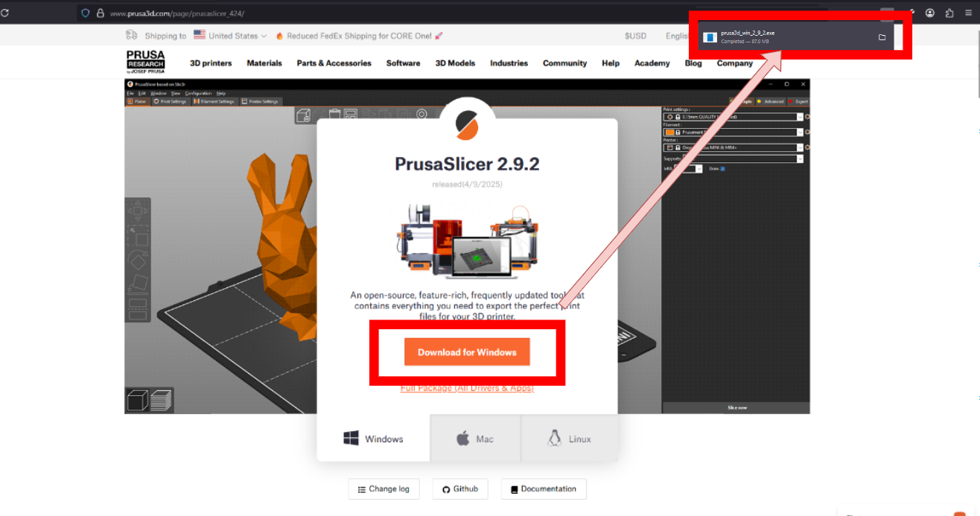980x516 pixels.
Task: Click the Download for Windows button
Action: (467, 352)
